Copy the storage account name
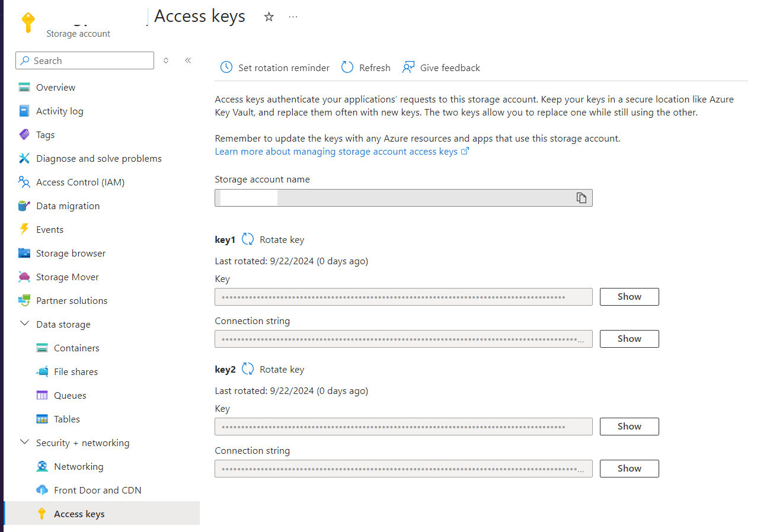This screenshot has height=532, width=770. tap(582, 198)
